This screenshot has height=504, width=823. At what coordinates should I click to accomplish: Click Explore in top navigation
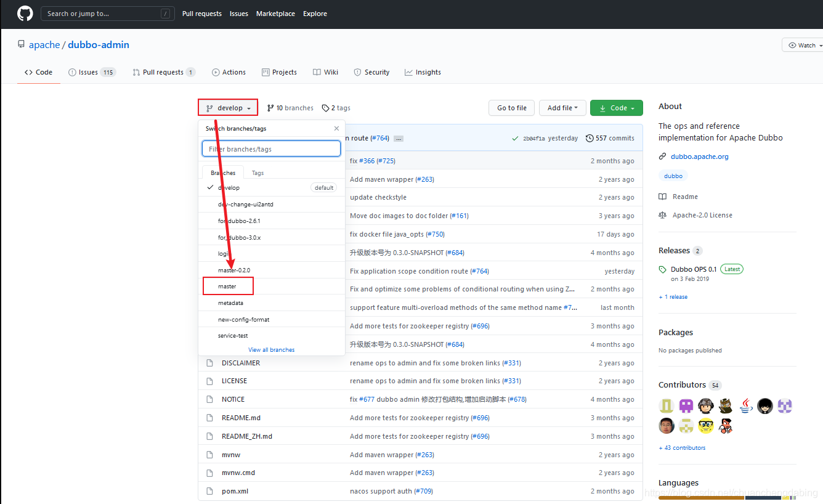click(x=315, y=14)
